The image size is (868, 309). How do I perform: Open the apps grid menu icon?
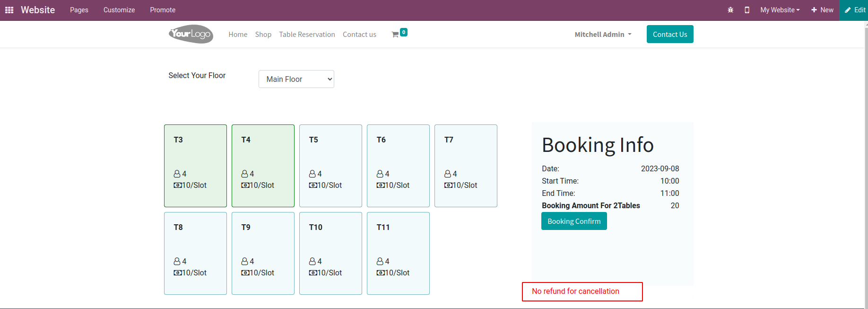click(9, 10)
